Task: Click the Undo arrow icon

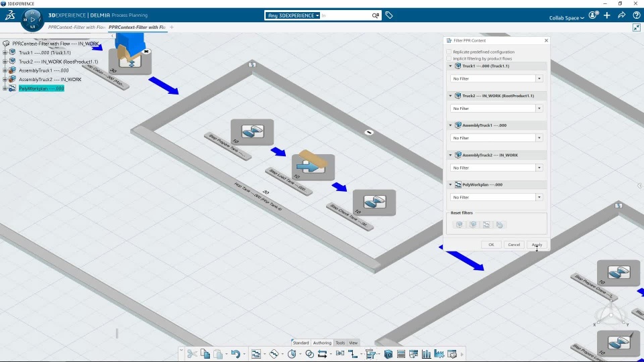Action: pos(235,354)
